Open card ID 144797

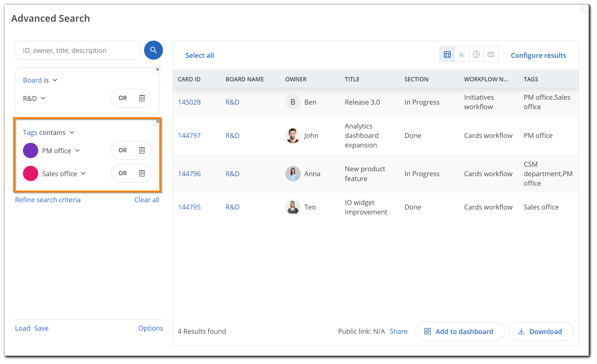click(x=189, y=136)
